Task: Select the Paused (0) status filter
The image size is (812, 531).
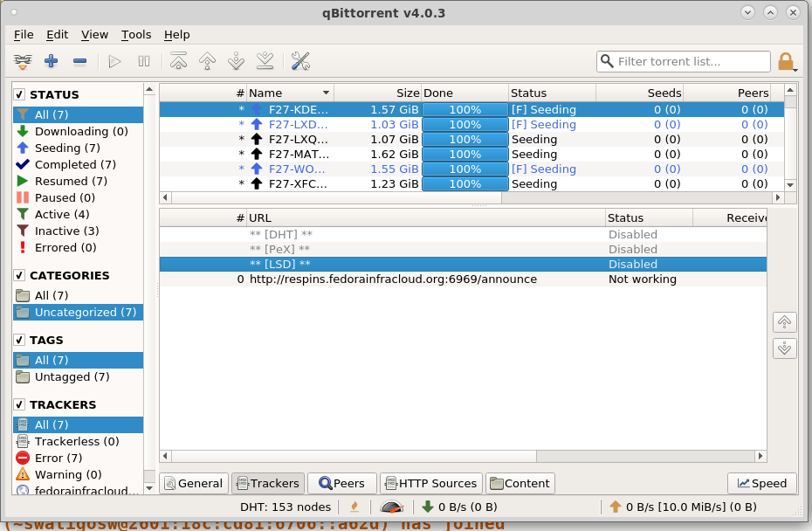Action: tap(79, 197)
